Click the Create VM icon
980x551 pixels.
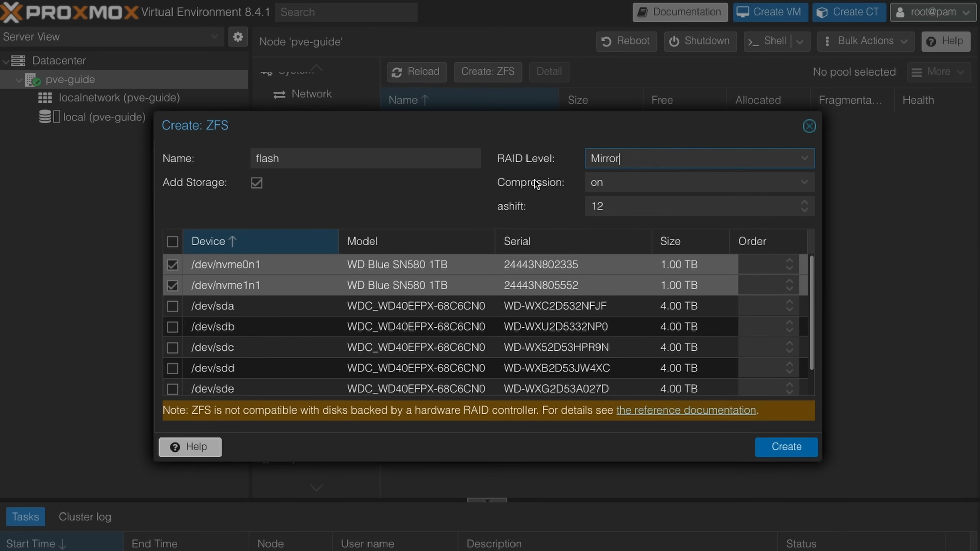(770, 12)
